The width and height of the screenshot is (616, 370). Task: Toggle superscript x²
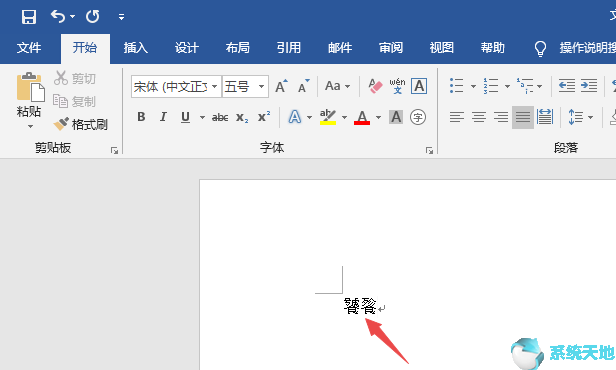click(264, 116)
